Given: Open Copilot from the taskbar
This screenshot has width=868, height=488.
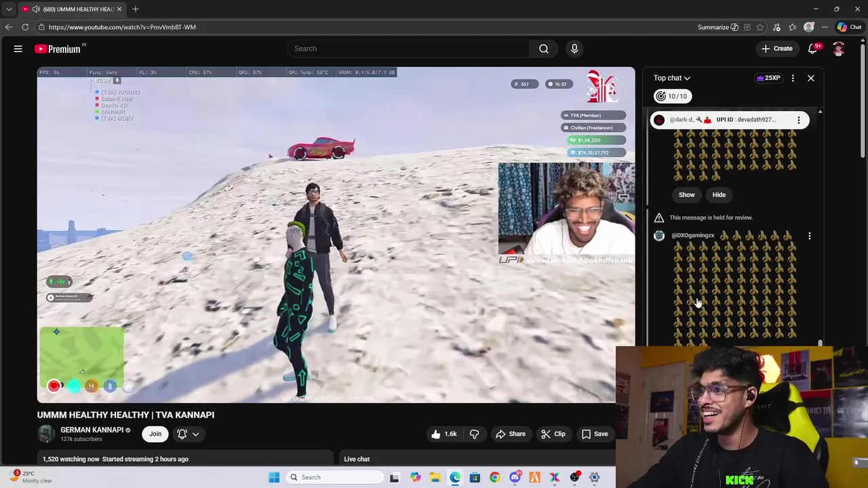Looking at the screenshot, I should pyautogui.click(x=415, y=477).
